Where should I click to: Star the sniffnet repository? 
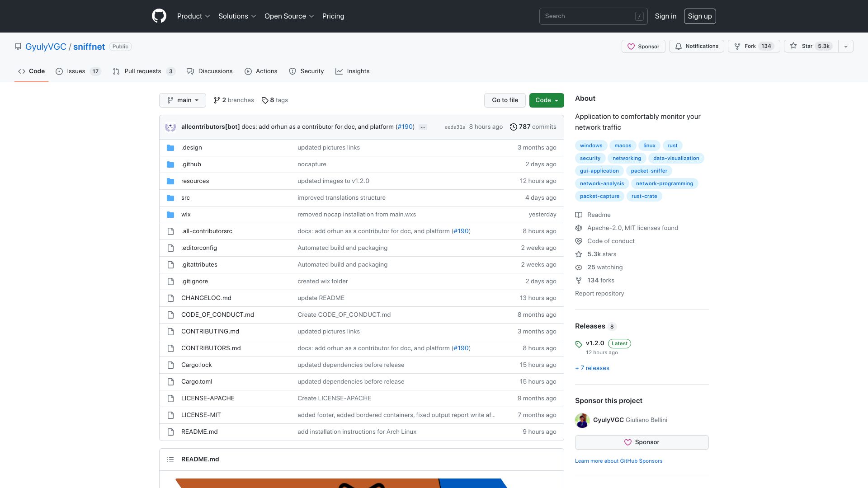pos(811,47)
